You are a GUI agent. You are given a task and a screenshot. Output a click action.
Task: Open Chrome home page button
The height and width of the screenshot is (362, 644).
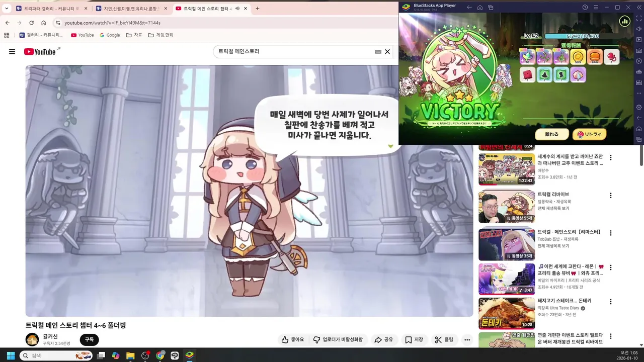coord(44,23)
